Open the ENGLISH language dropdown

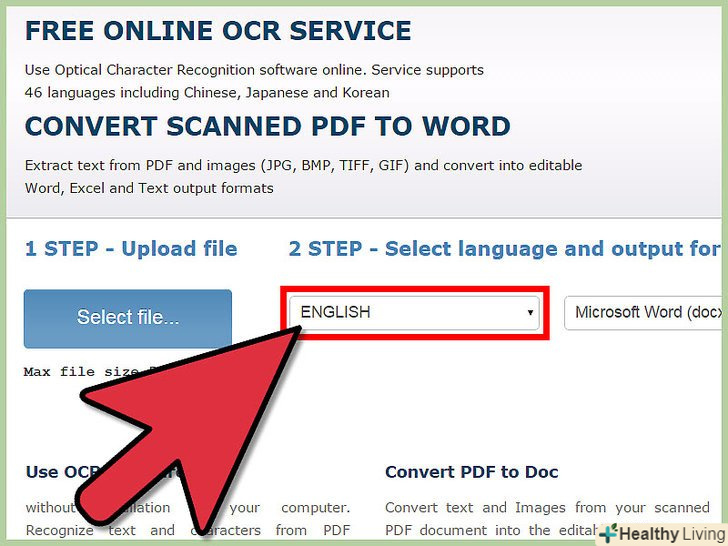[x=415, y=312]
